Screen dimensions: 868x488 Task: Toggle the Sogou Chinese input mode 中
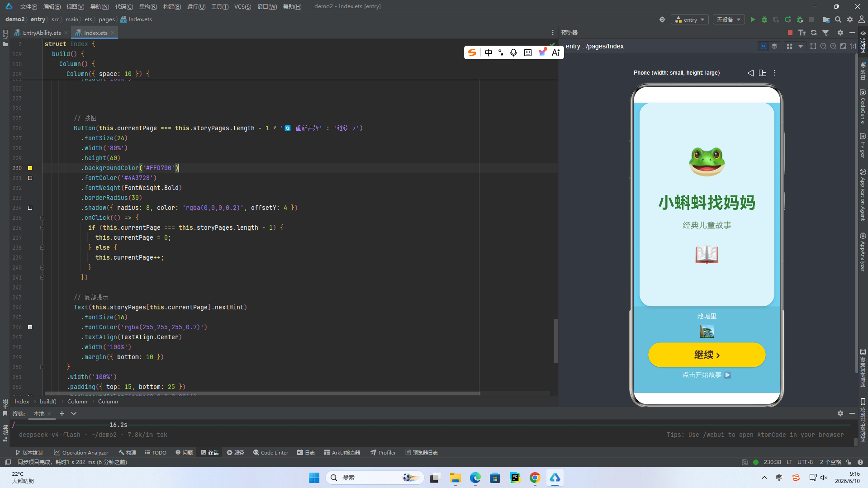[x=489, y=52]
